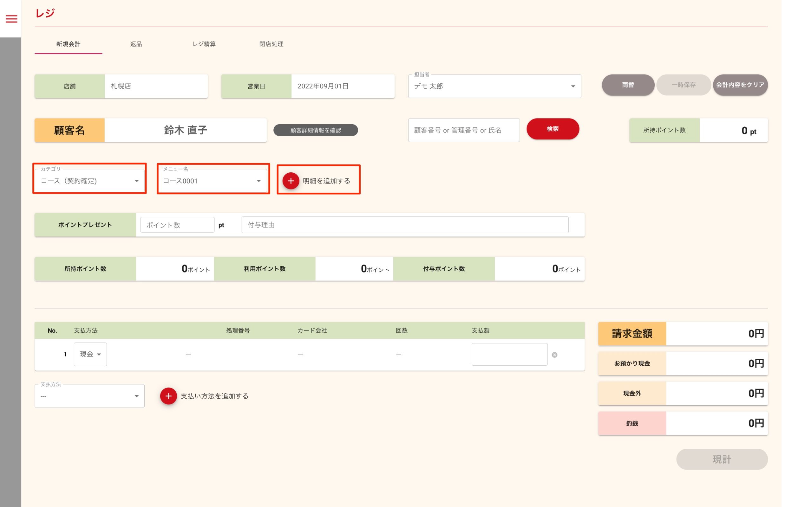Click 会計内容をクリア button

point(740,85)
